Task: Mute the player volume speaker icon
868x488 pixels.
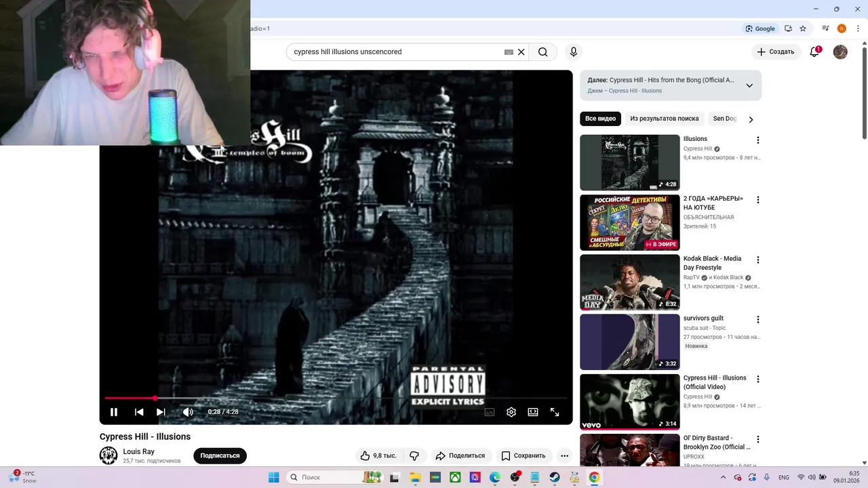Action: tap(188, 412)
